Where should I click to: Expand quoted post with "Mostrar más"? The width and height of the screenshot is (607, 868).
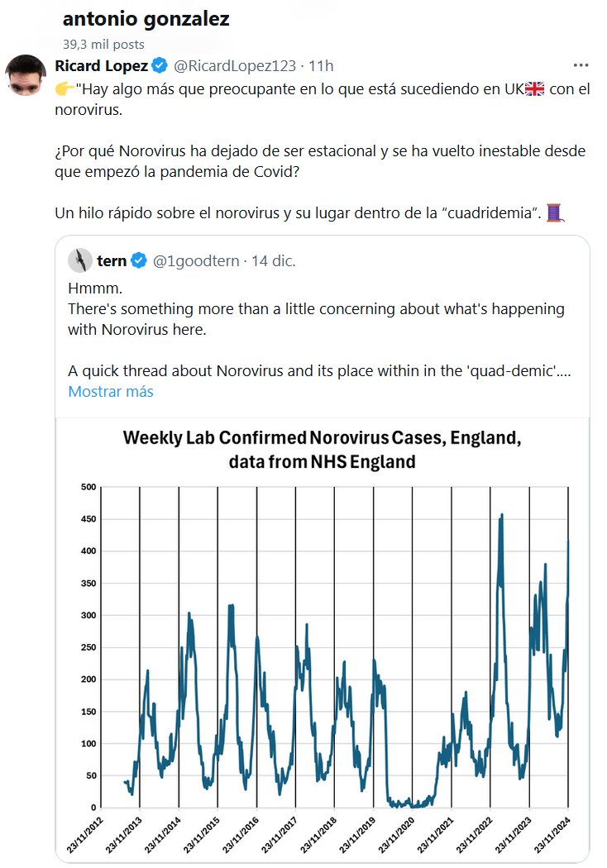[x=110, y=391]
